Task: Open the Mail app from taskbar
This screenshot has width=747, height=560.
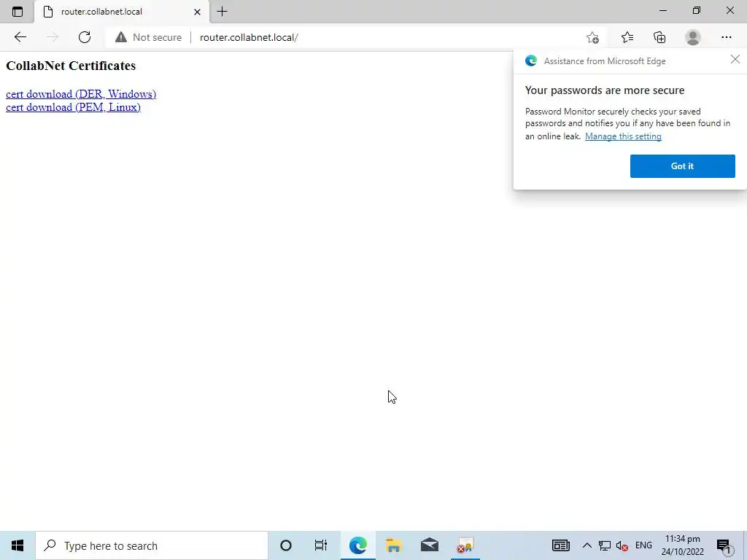Action: point(430,545)
